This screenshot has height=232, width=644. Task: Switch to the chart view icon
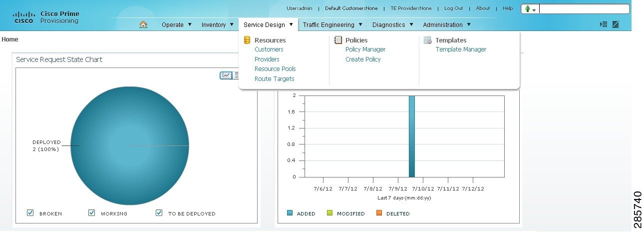click(x=227, y=75)
